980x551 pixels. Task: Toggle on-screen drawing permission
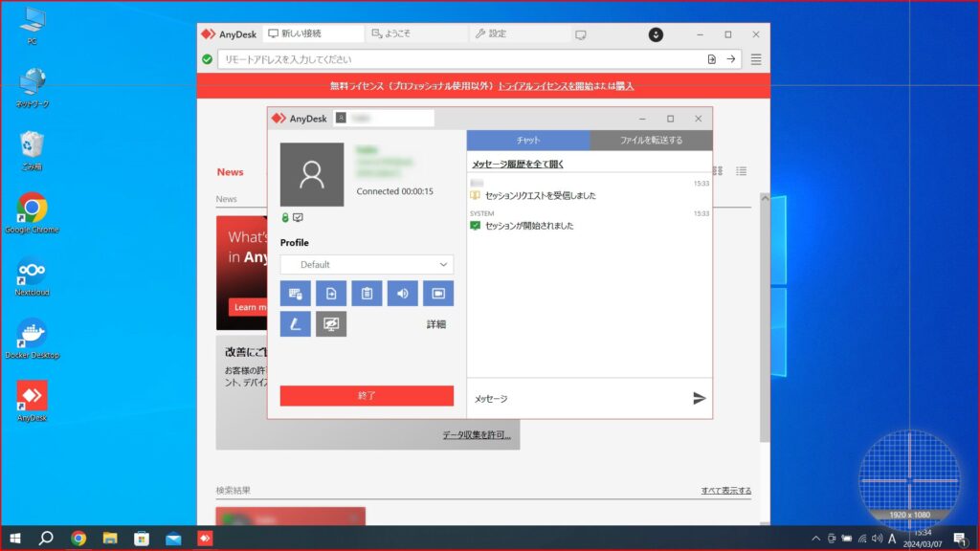tap(295, 324)
